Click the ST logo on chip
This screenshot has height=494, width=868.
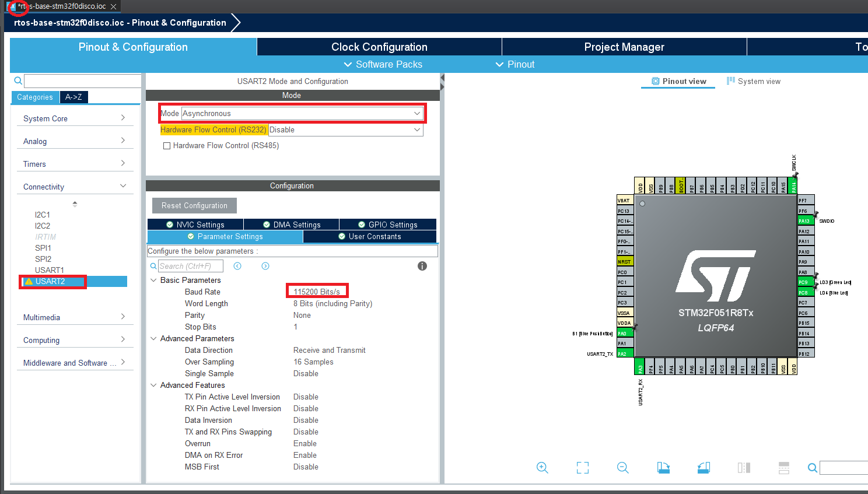tap(716, 276)
